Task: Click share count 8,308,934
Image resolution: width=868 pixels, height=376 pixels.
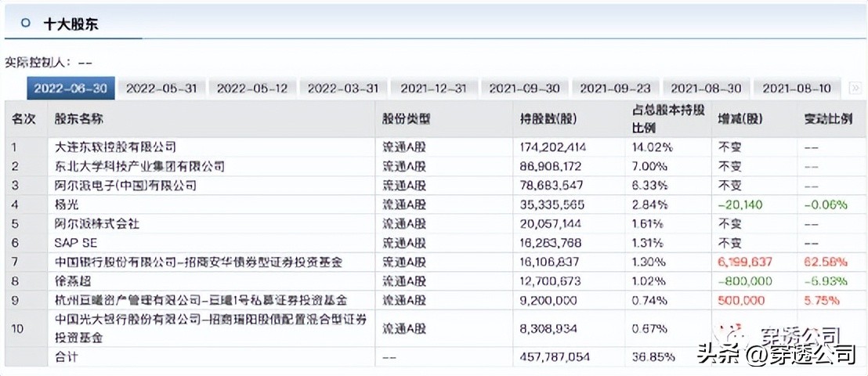Action: 548,329
